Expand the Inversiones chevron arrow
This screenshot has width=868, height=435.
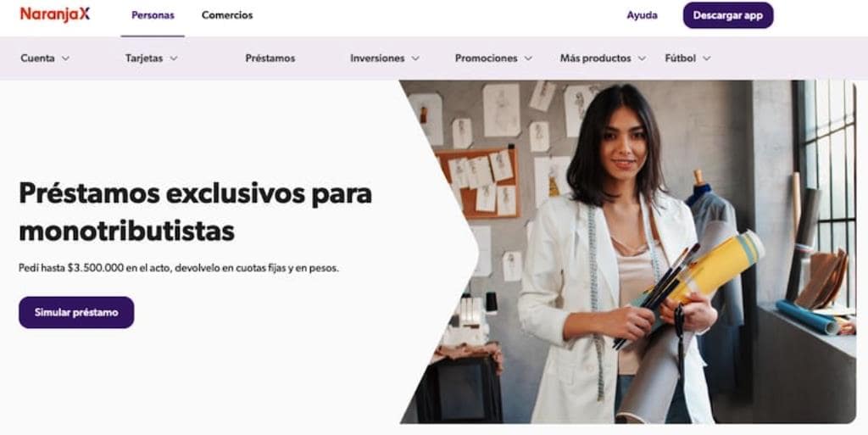[415, 59]
